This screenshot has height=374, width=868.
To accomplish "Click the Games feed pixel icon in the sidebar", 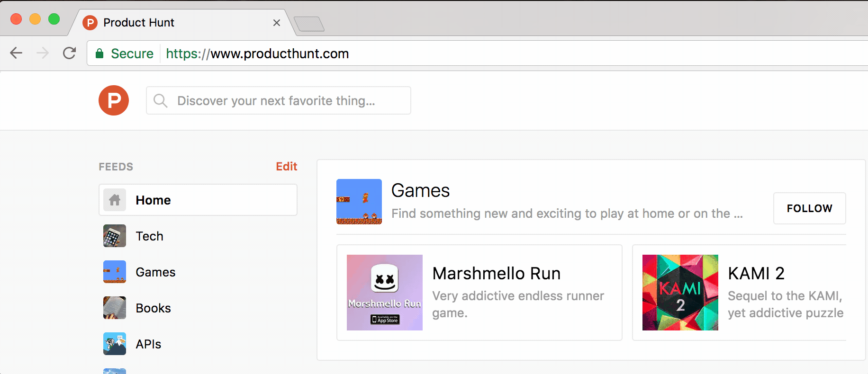I will coord(115,272).
